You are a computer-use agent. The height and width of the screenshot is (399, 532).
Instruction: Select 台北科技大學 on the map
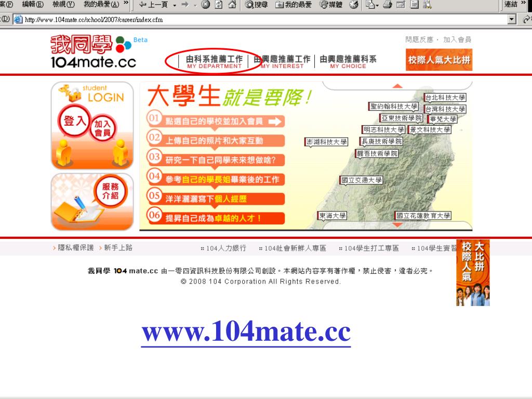pos(445,98)
